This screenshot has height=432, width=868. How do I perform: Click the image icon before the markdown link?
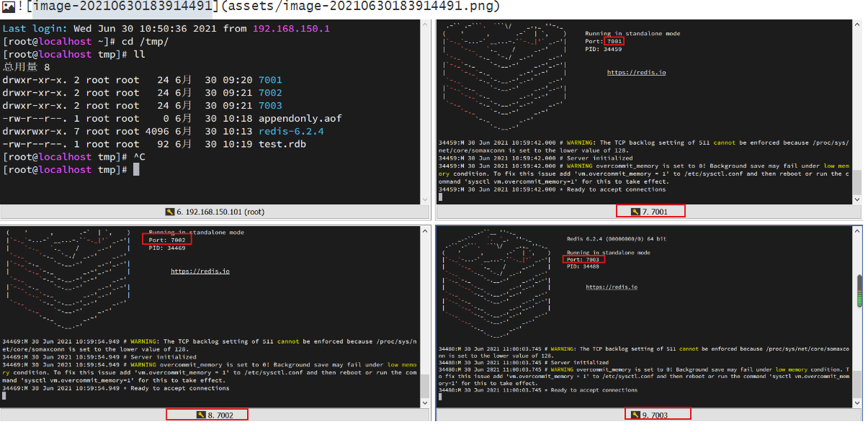coord(7,6)
